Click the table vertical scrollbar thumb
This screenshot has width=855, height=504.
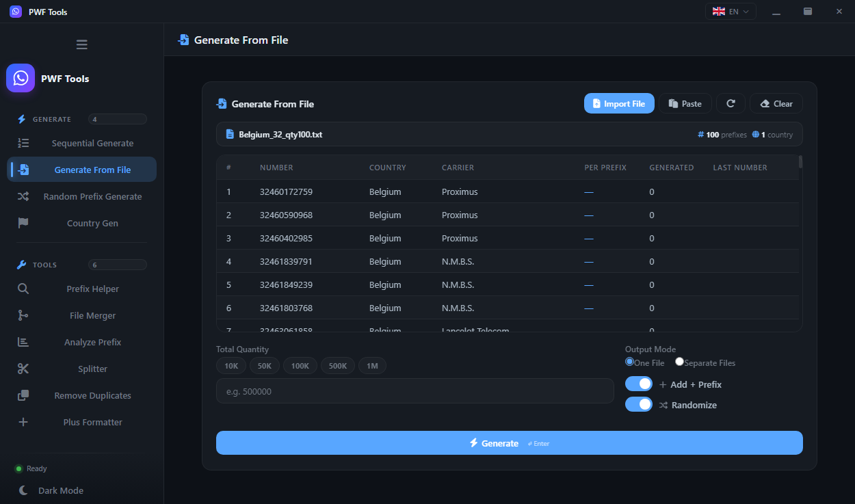click(800, 162)
